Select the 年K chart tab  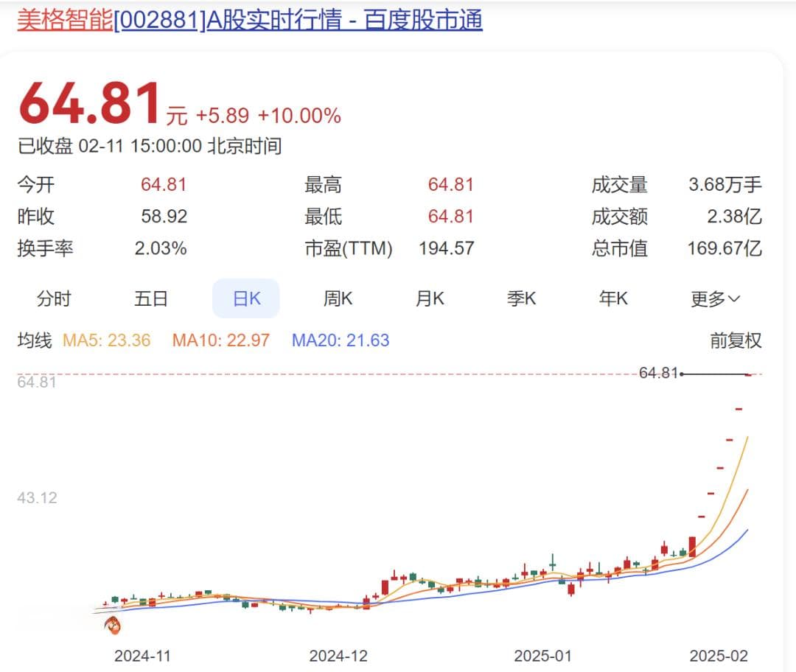click(613, 298)
